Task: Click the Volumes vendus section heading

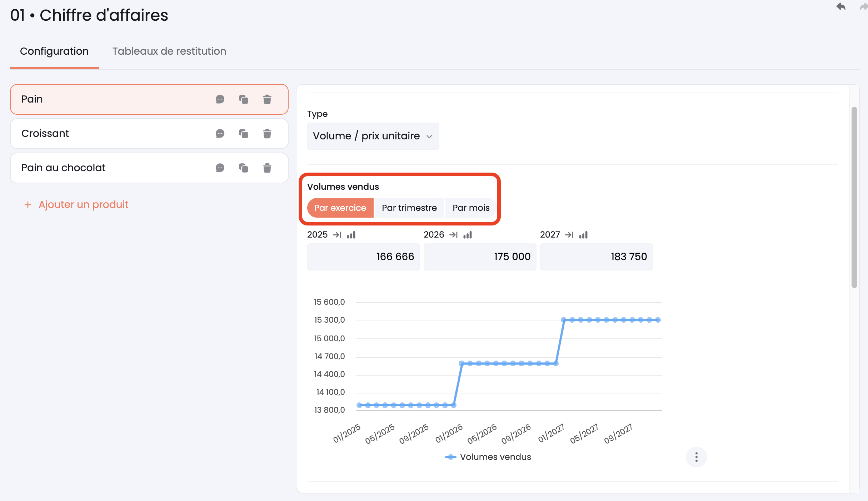Action: (343, 187)
